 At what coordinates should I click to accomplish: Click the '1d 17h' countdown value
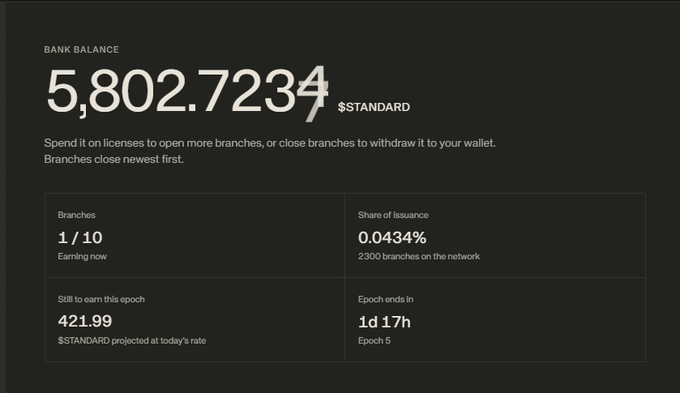[x=384, y=322]
